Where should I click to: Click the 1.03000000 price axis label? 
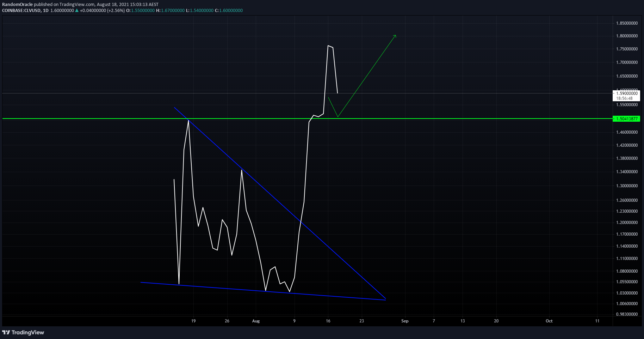[x=627, y=293]
